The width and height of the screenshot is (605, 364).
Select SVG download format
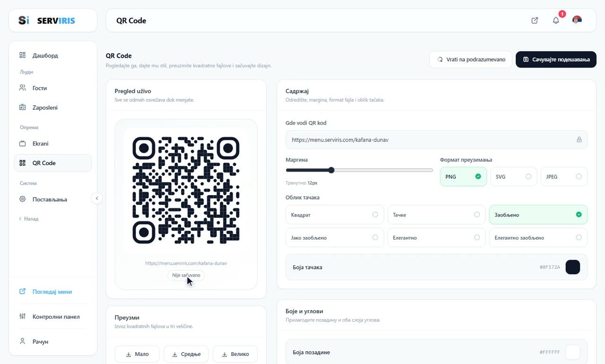click(x=514, y=176)
